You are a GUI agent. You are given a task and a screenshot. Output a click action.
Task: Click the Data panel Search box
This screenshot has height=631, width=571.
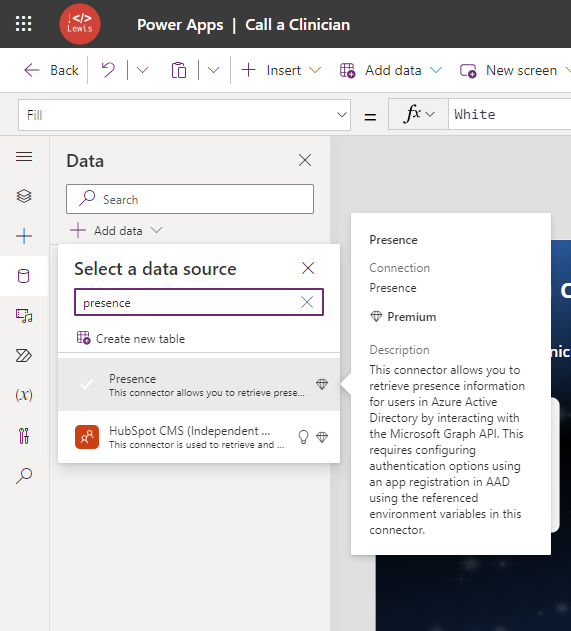coord(190,199)
